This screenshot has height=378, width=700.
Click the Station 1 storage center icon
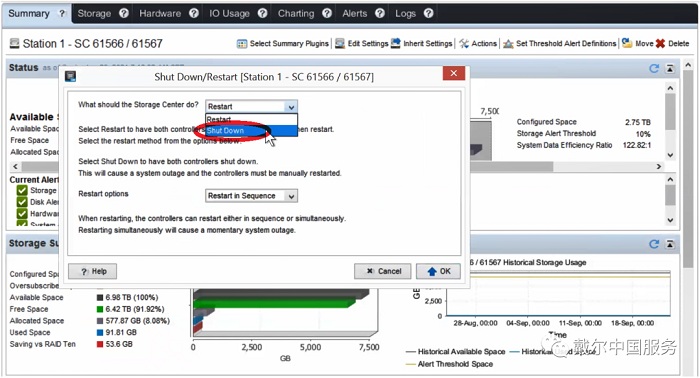coord(15,43)
